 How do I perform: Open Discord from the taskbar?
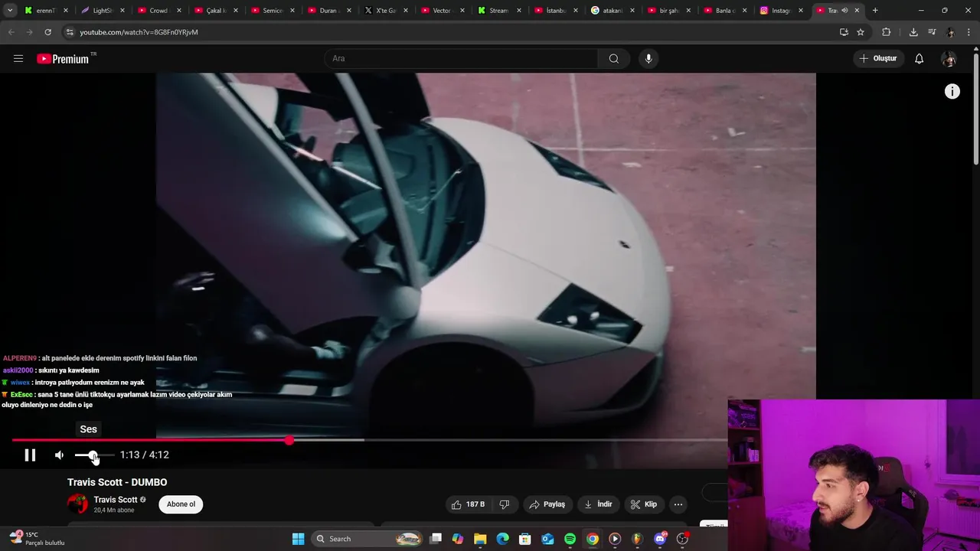660,539
